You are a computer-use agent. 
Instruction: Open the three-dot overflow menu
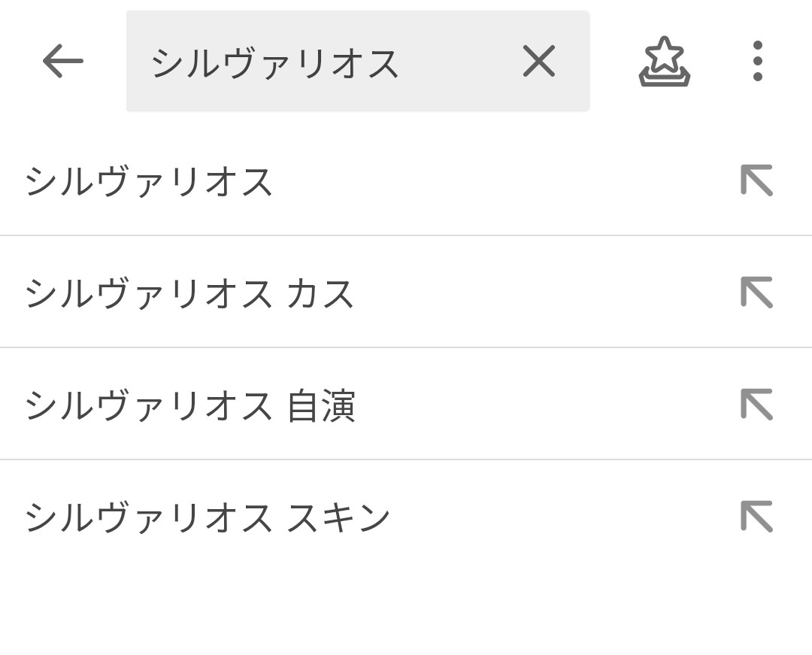[757, 61]
